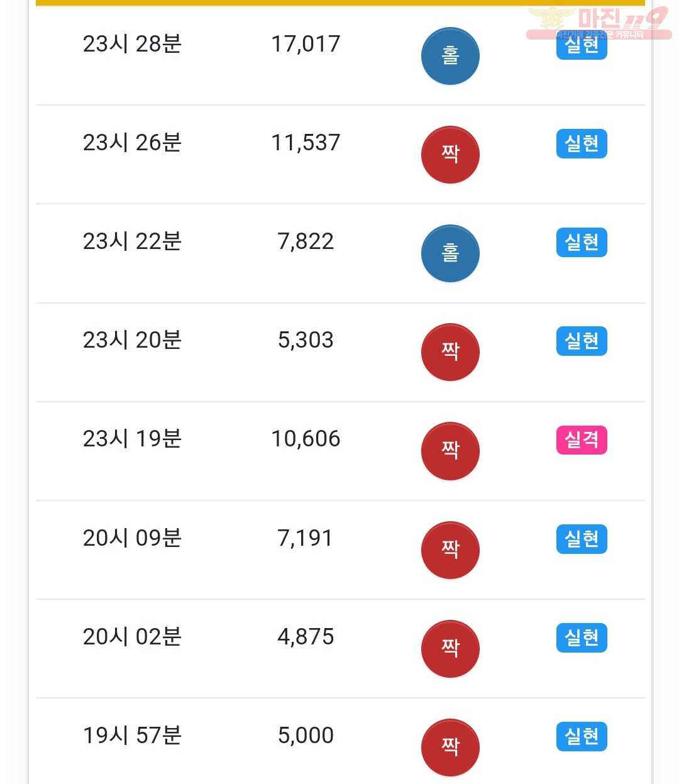This screenshot has height=784, width=679.
Task: Select the 실현 badge in 20시 02분 row
Action: point(582,638)
